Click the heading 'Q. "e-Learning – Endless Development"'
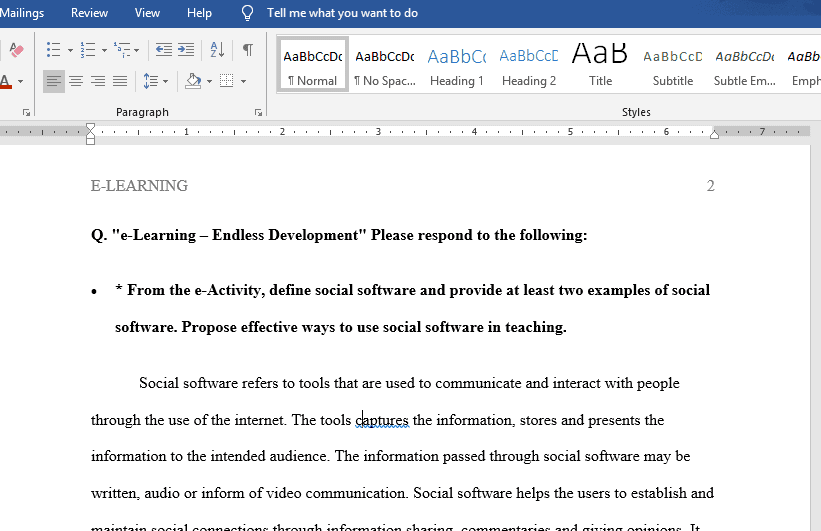The width and height of the screenshot is (821, 531). (228, 235)
